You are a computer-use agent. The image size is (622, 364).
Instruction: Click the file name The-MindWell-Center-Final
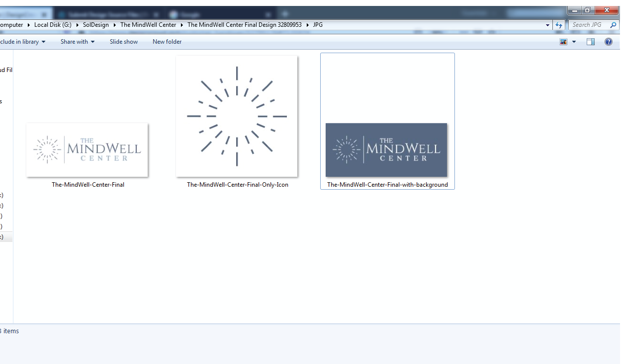click(88, 185)
